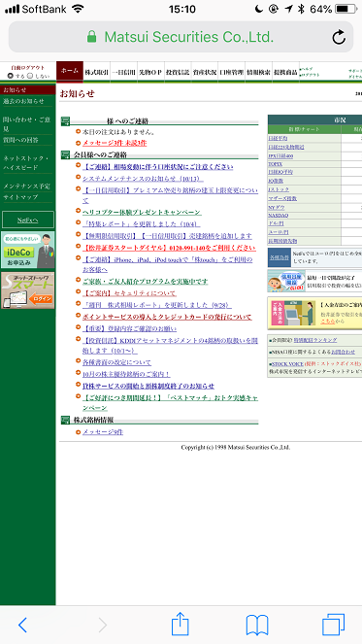Screen dimensions: 362x644
Task: Tap the Safari share icon
Action: point(180,624)
